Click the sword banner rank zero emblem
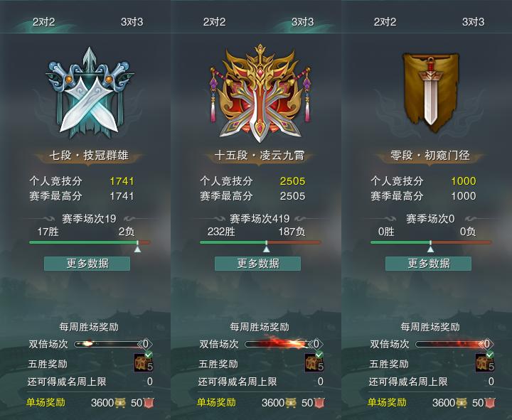 [431, 92]
